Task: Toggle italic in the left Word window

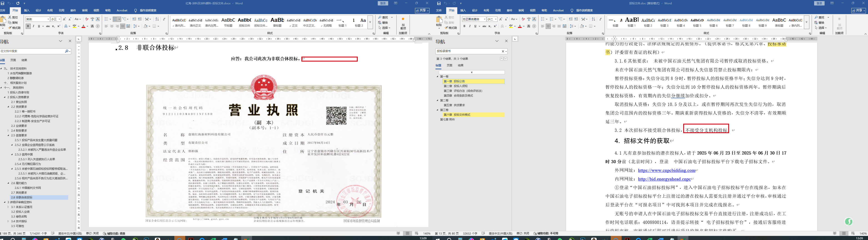Action: [x=33, y=26]
